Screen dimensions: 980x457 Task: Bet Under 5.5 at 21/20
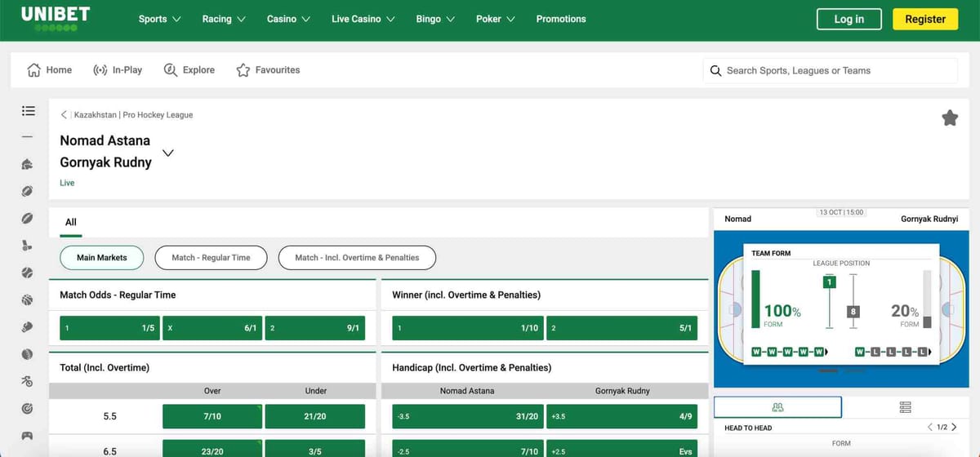click(x=314, y=416)
